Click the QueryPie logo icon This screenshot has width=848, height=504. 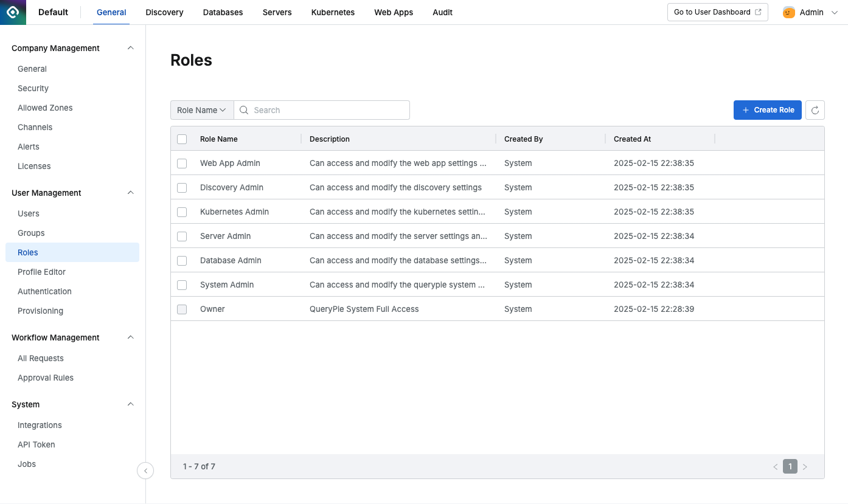[x=13, y=12]
